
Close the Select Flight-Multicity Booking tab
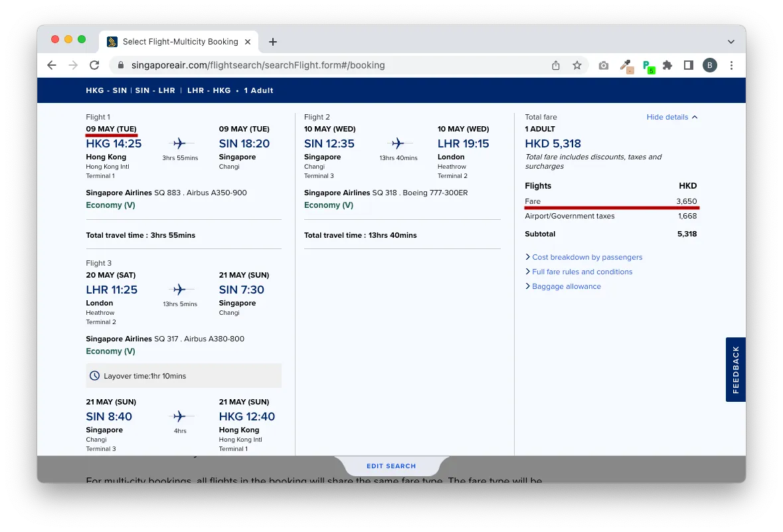click(248, 42)
